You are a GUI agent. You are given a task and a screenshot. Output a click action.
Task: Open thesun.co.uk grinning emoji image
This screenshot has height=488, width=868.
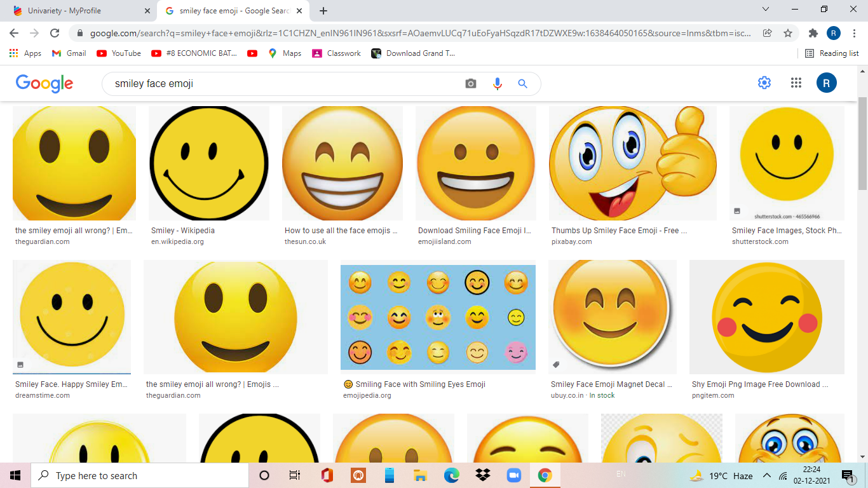tap(342, 163)
